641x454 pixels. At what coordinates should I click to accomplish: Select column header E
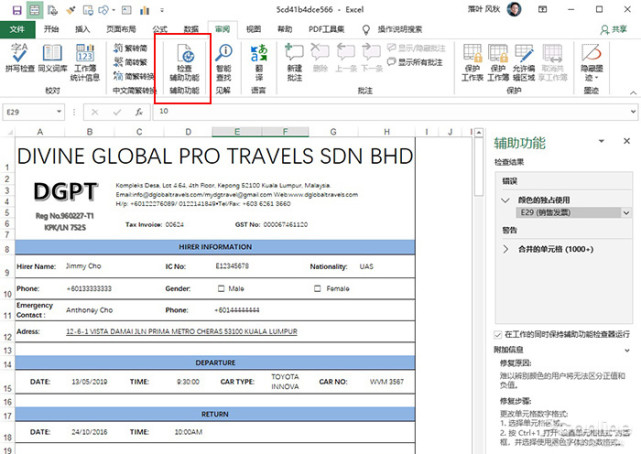coord(237,132)
